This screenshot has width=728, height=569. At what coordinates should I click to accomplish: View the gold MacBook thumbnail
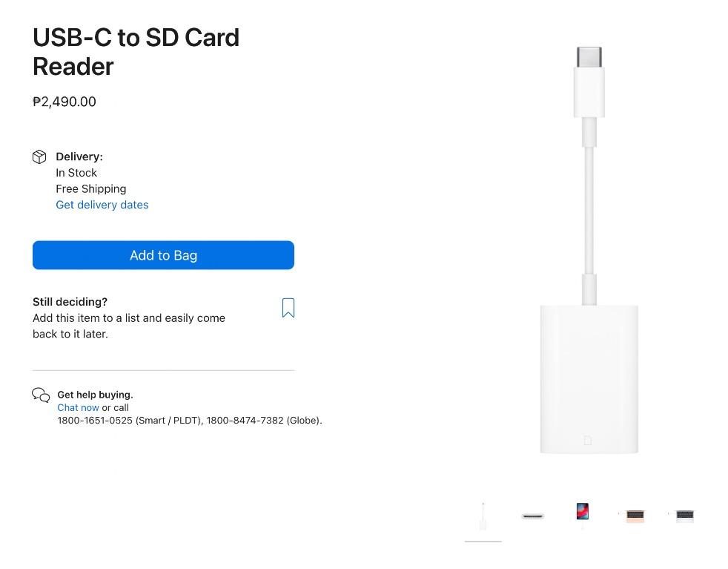(x=634, y=513)
